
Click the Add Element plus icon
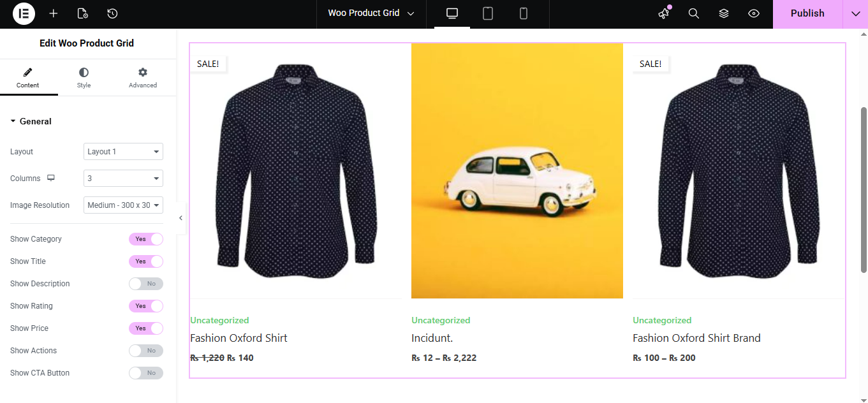click(x=54, y=13)
